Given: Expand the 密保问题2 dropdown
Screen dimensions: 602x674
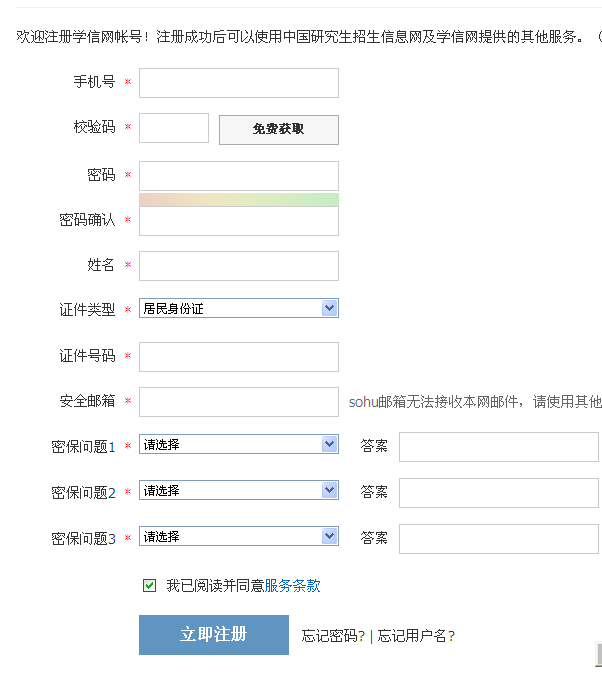Looking at the screenshot, I should click(x=239, y=490).
